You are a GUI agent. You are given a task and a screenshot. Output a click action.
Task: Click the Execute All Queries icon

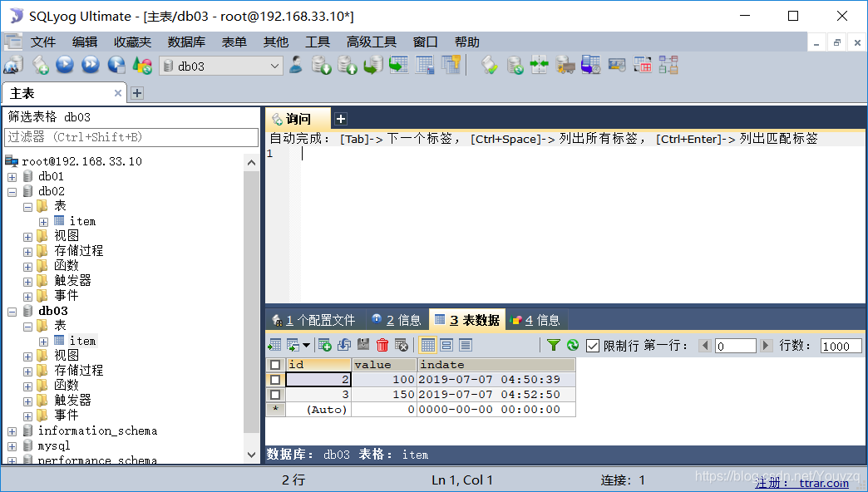coord(91,66)
